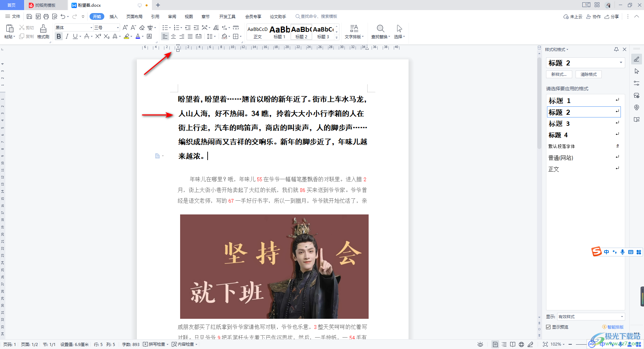The image size is (644, 349).
Task: Open the 文件 menu
Action: (x=13, y=16)
